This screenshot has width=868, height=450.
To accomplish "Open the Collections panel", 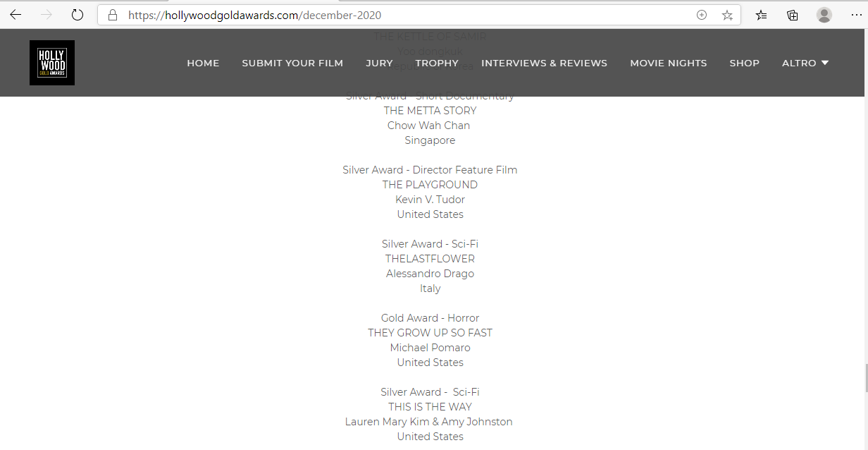I will tap(793, 15).
